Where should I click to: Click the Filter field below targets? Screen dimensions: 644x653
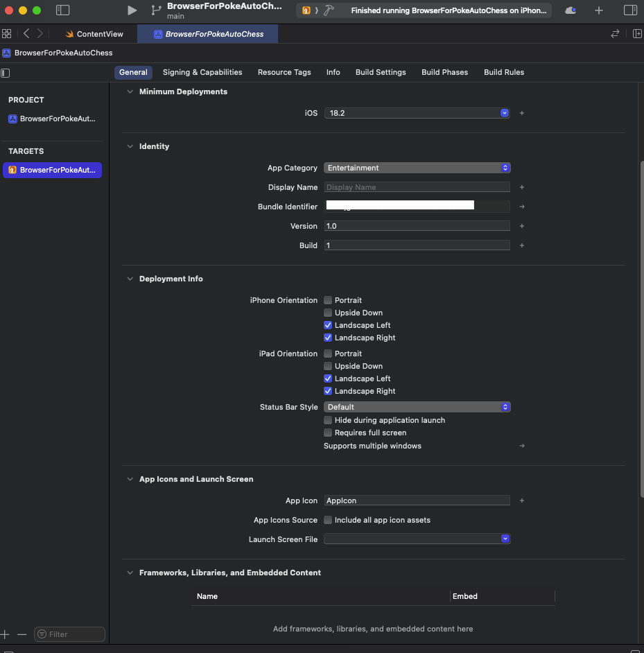pyautogui.click(x=69, y=635)
